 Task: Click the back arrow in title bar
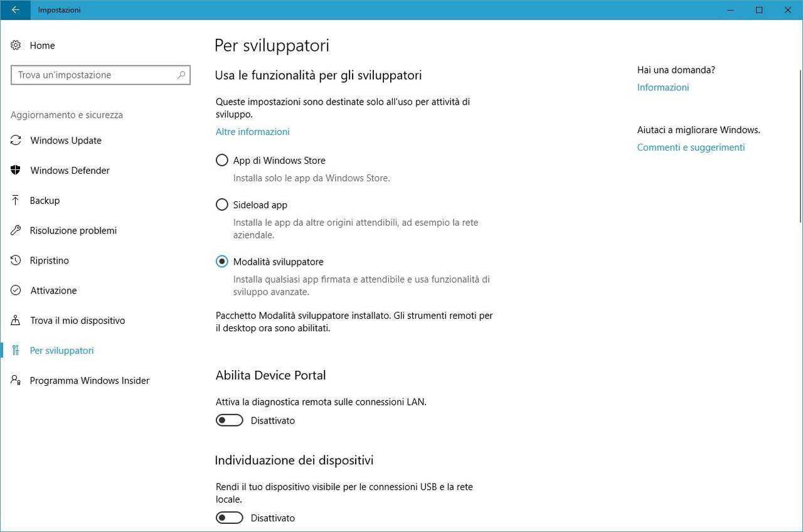[x=16, y=10]
